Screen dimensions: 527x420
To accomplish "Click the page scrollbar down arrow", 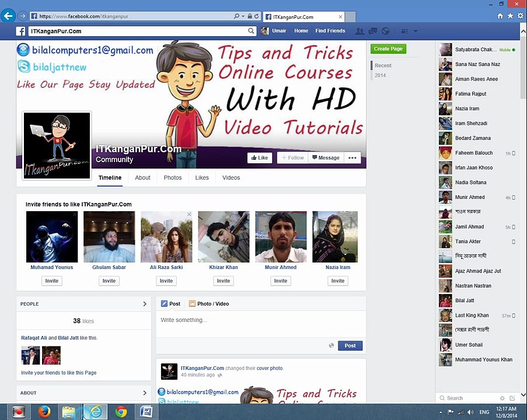I will click(x=523, y=395).
